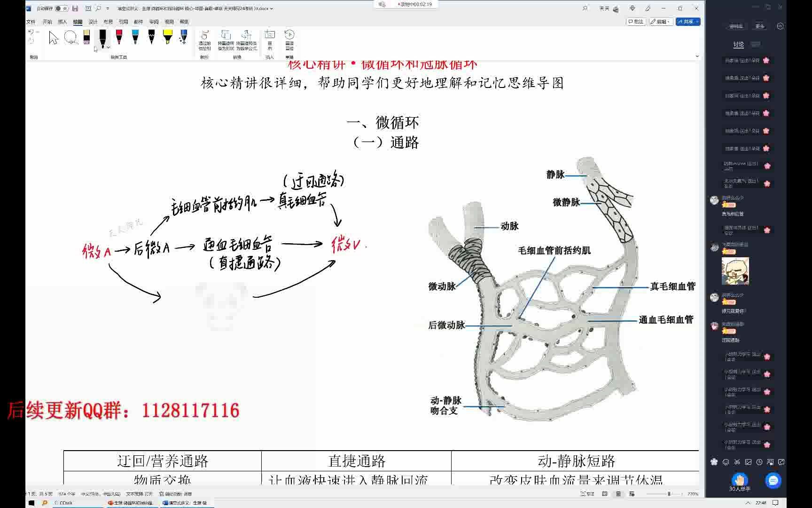Open the 编辑 mode dropdown

click(661, 22)
